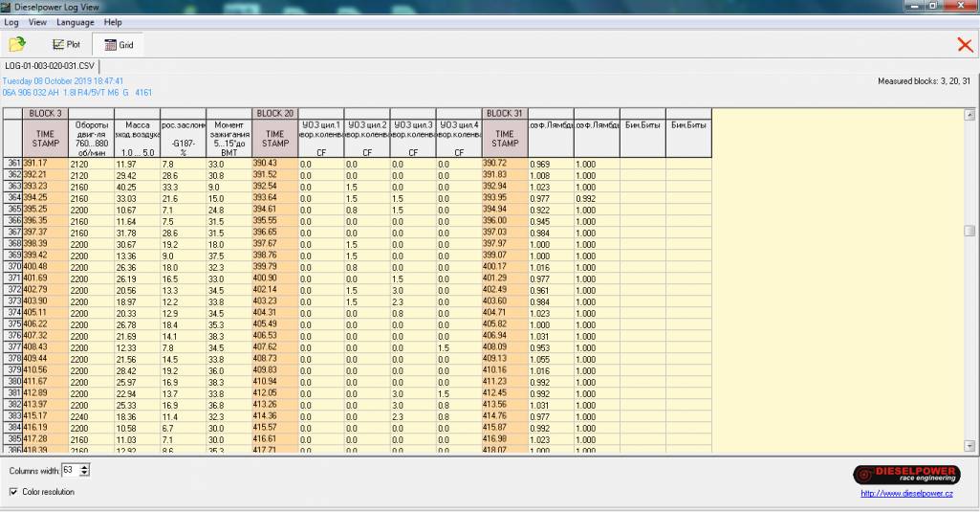Select the Grid view button
The image size is (980, 512).
click(x=119, y=44)
